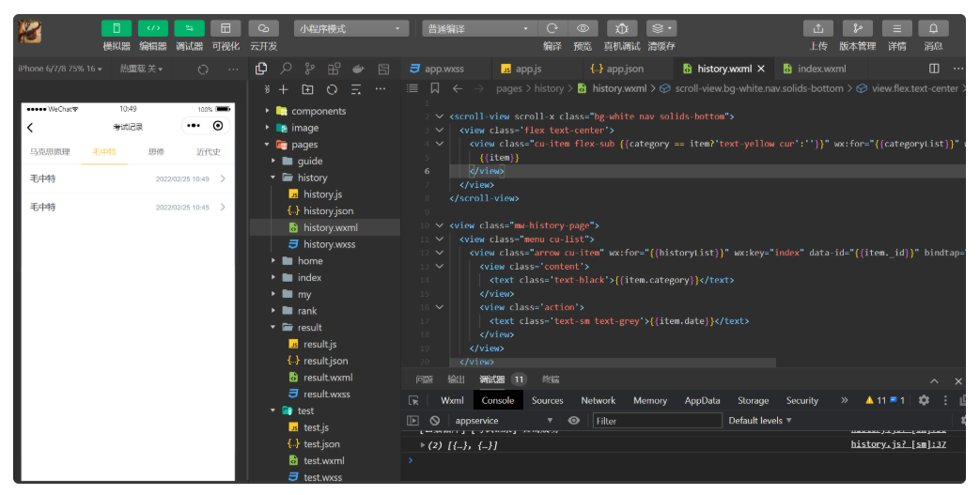Switch to the app.wxss editor tab
Viewport: 980px width, 495px height.
pos(444,69)
